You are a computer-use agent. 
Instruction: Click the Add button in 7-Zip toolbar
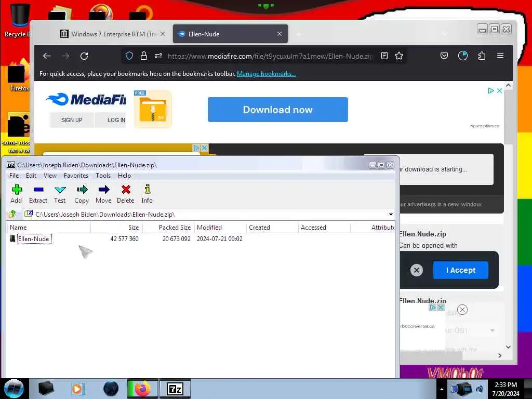16,194
